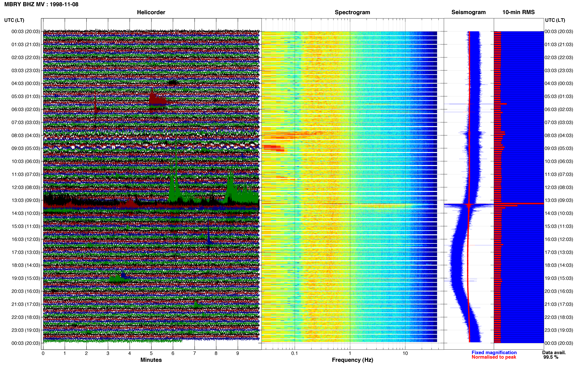
Task: Click RMS-side time label '21:03 (17:03)'
Action: [559, 304]
